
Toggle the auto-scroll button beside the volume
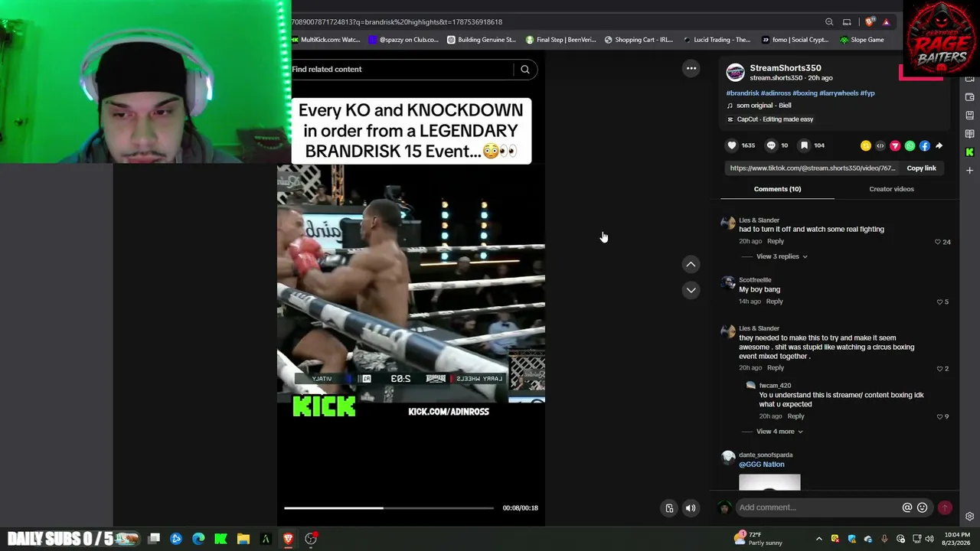(x=669, y=508)
